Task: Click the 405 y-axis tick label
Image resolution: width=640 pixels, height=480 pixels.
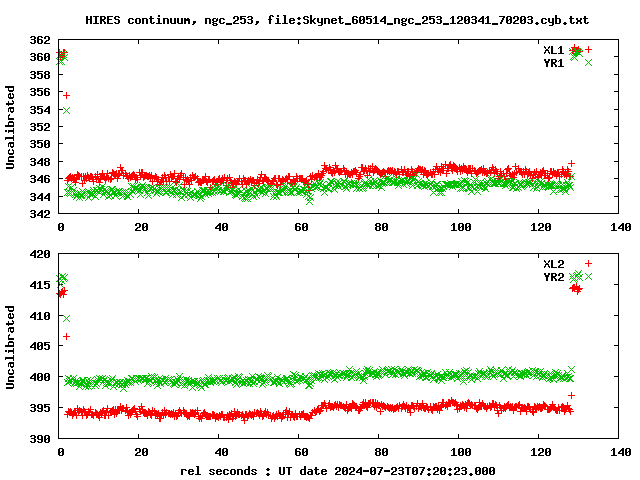Action: point(40,346)
